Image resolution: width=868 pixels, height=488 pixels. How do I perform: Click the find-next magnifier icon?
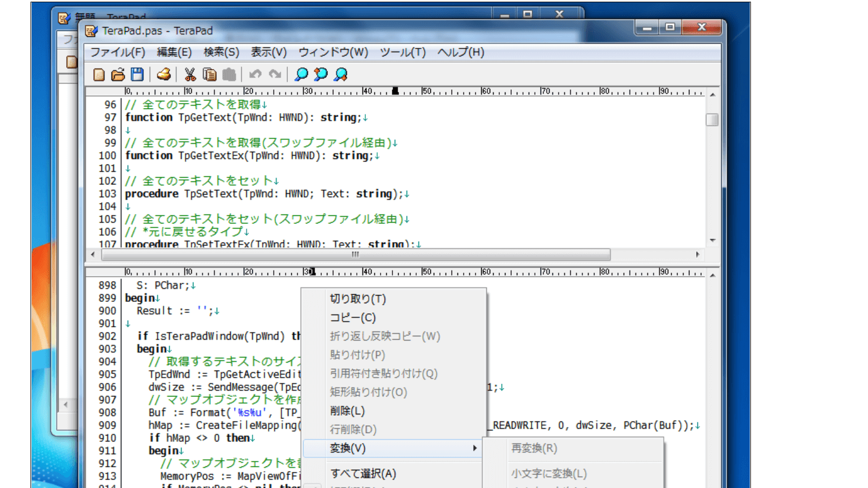(x=340, y=75)
